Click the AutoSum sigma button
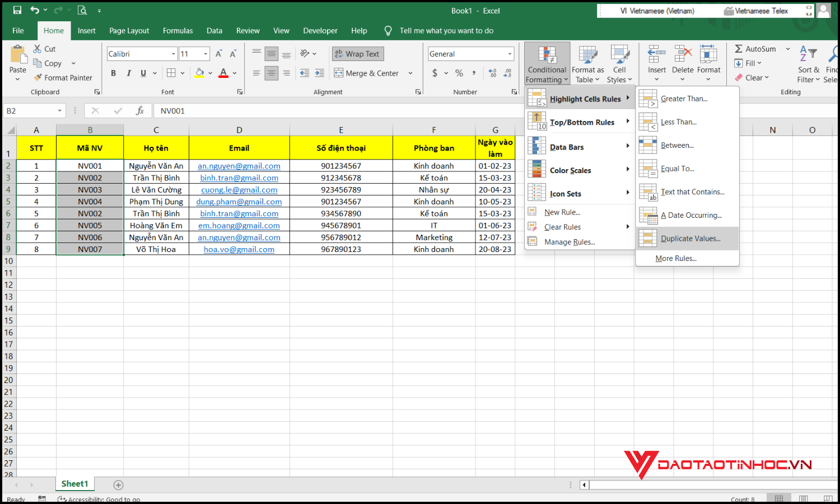Image resolution: width=840 pixels, height=504 pixels. pyautogui.click(x=755, y=49)
